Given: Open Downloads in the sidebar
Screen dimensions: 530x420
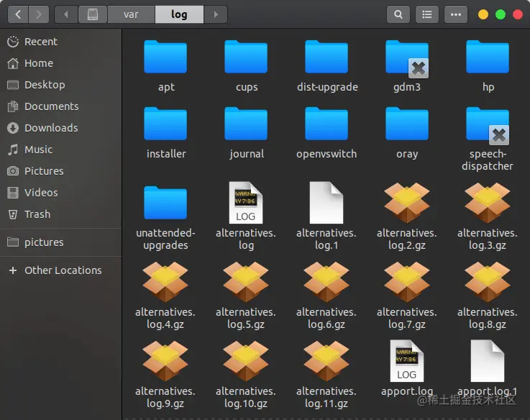Looking at the screenshot, I should point(61,128).
